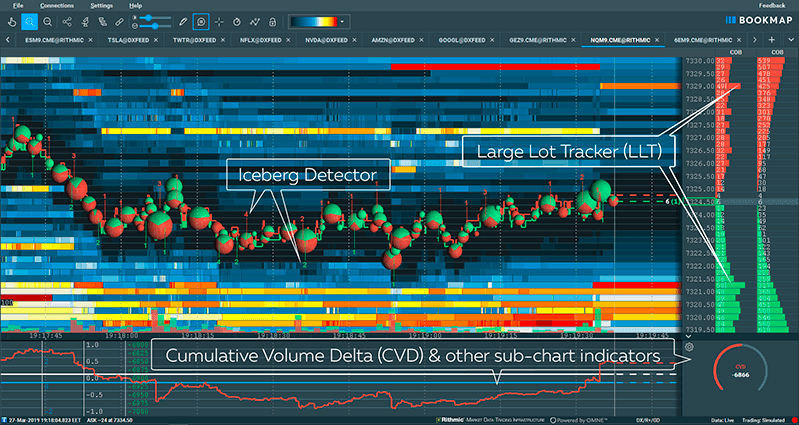The image size is (799, 425).
Task: Click the highlighted zoom in tool
Action: coord(30,22)
